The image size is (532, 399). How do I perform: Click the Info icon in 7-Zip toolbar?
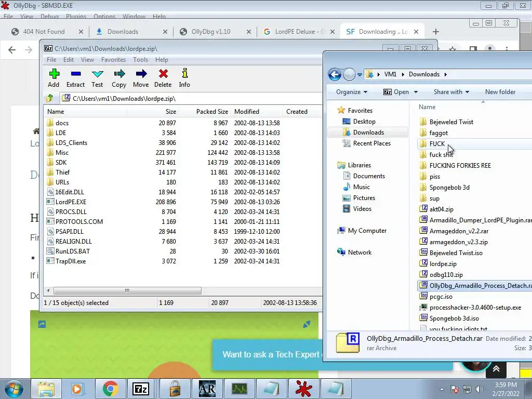click(184, 74)
